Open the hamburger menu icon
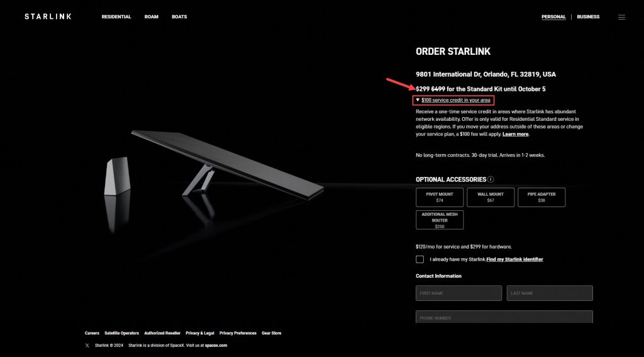644x357 pixels. coord(621,17)
